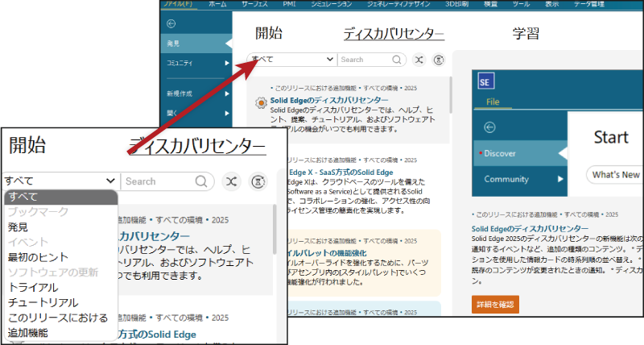Select Discover in the preview image
Image resolution: width=644 pixels, height=345 pixels.
coord(520,153)
